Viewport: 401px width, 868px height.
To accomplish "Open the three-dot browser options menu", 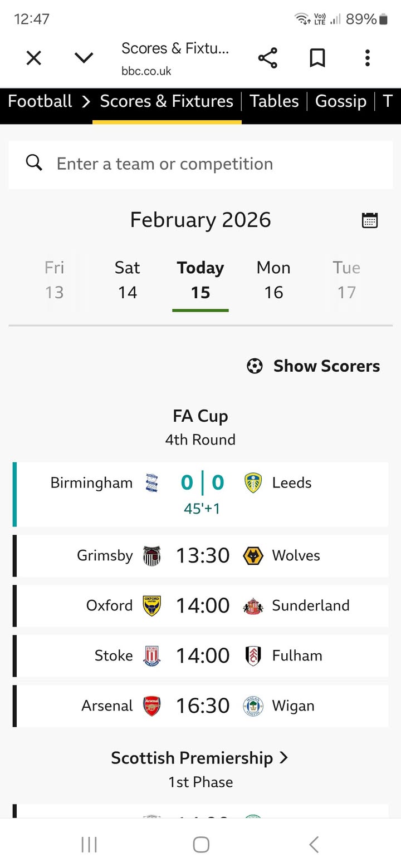I will [x=367, y=58].
